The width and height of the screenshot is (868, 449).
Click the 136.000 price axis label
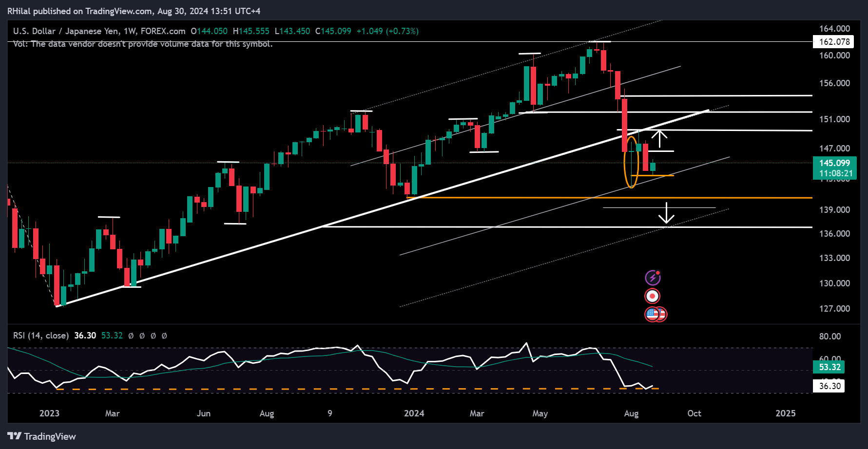pyautogui.click(x=834, y=234)
